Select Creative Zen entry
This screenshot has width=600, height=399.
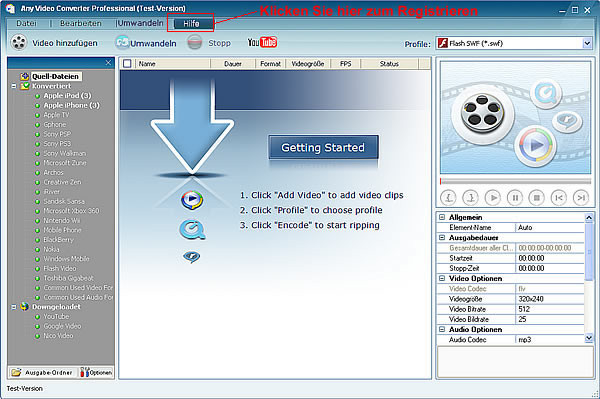tap(62, 182)
